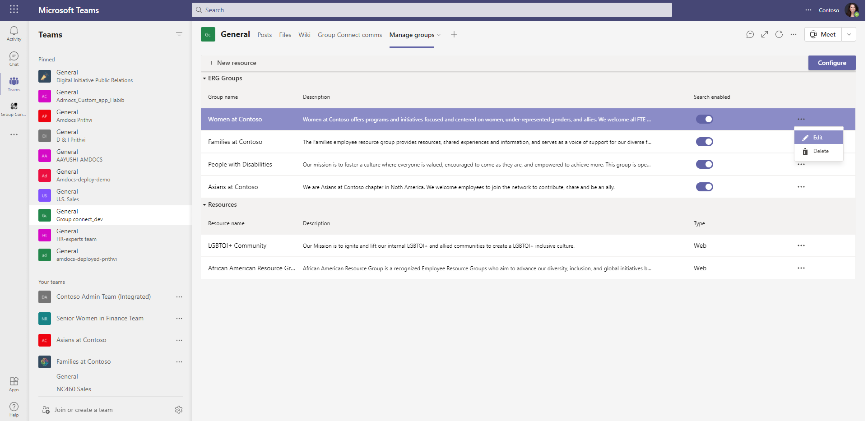
Task: Click the Meet button
Action: (x=823, y=34)
